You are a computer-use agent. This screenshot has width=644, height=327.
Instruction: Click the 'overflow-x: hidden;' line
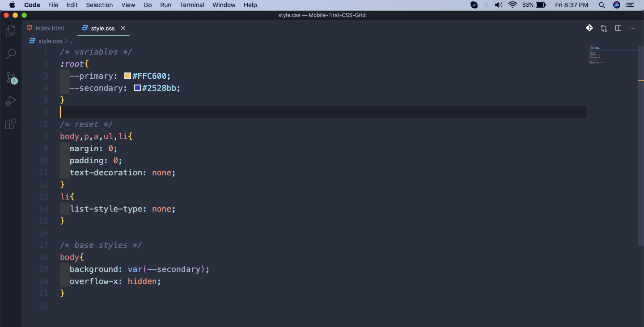[x=115, y=281]
